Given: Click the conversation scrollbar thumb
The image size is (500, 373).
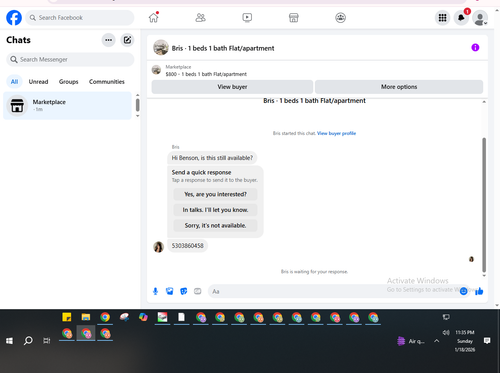Looking at the screenshot, I should [x=484, y=205].
